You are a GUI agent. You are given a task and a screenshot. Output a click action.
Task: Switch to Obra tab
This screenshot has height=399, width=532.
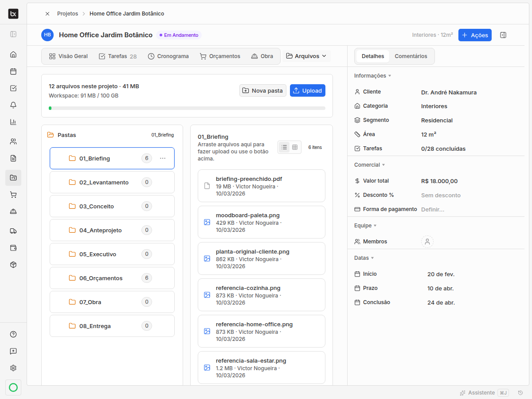[x=262, y=56]
